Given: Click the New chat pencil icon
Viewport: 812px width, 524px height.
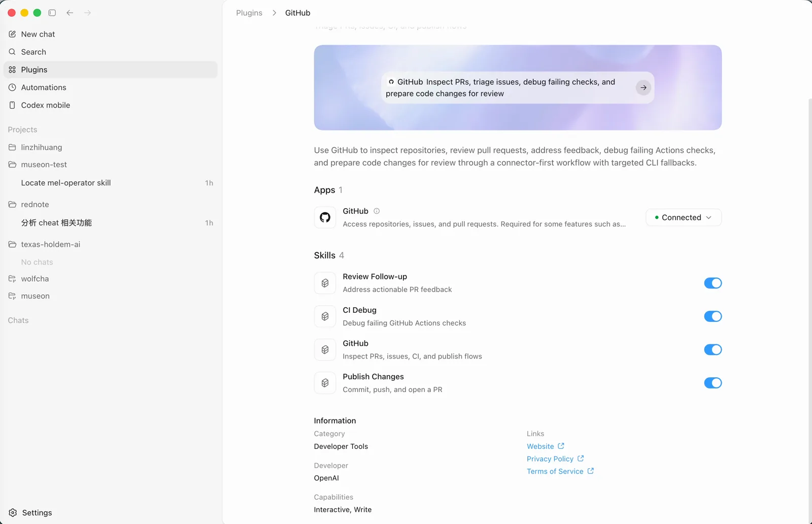Looking at the screenshot, I should coord(12,34).
